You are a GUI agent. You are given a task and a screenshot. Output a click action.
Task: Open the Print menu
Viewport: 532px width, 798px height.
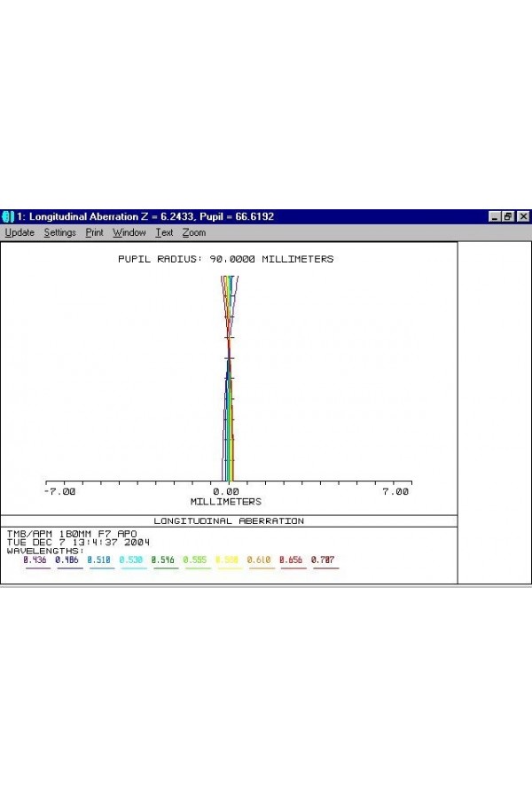click(94, 233)
